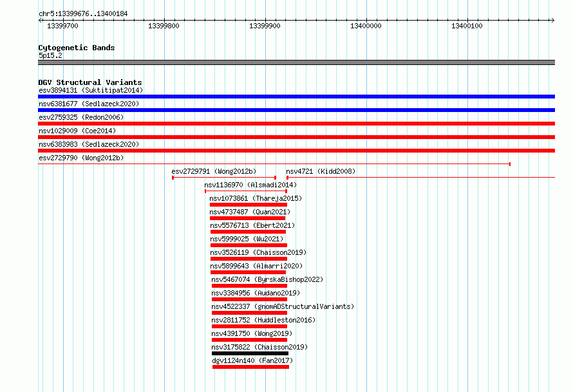Click the gray 5p15.2 cytogenetic band bar
The height and width of the screenshot is (392, 573).
296,62
